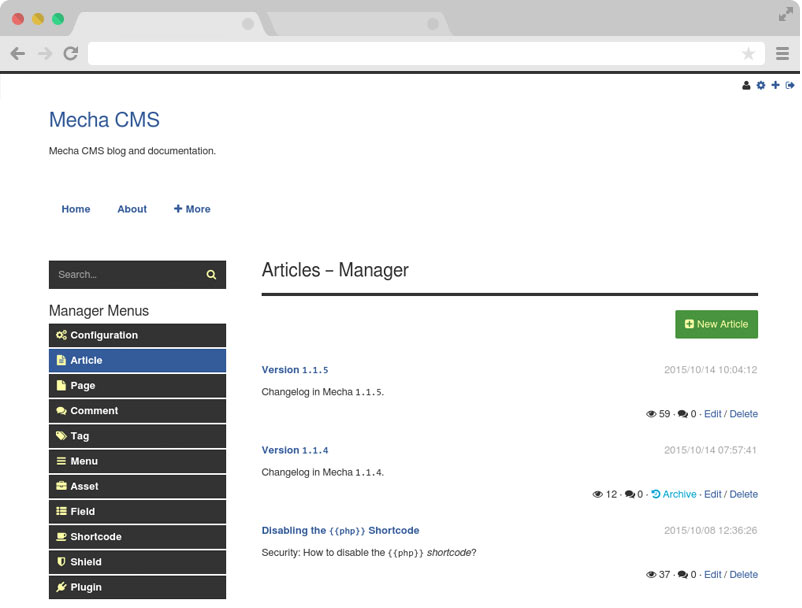
Task: Click the views eye icon on Version 1.1.5
Action: (651, 414)
